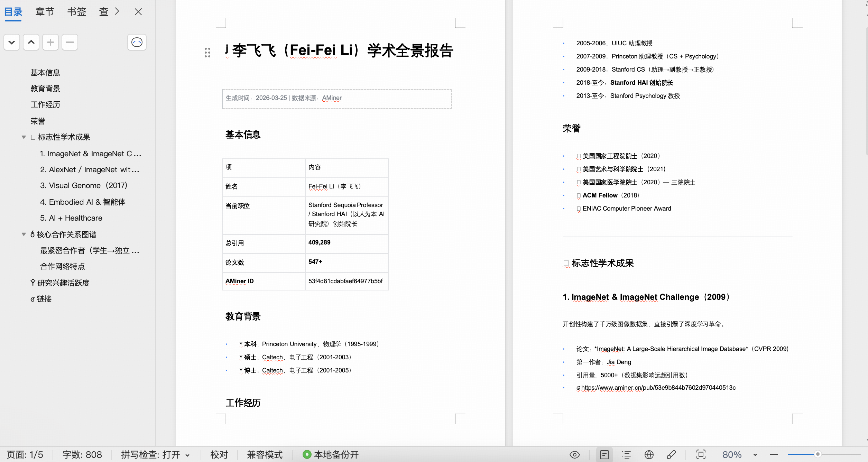Enable writing mode pen icon
The width and height of the screenshot is (868, 462).
coord(671,455)
